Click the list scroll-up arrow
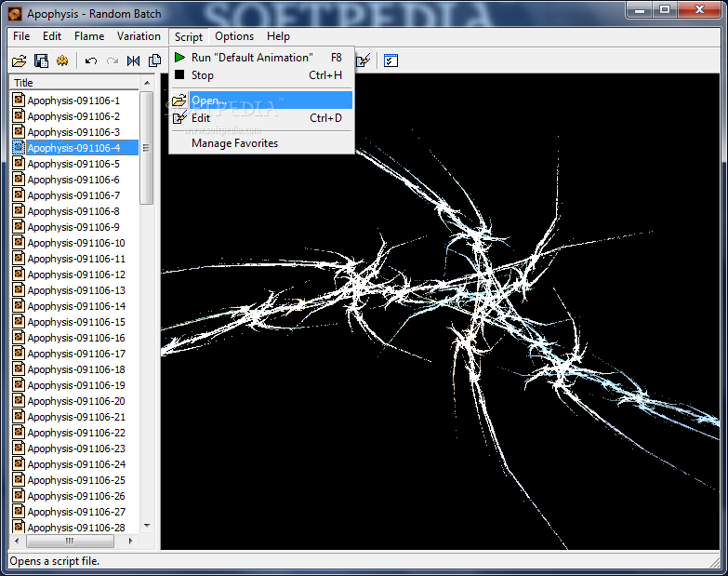The width and height of the screenshot is (728, 576). [147, 83]
